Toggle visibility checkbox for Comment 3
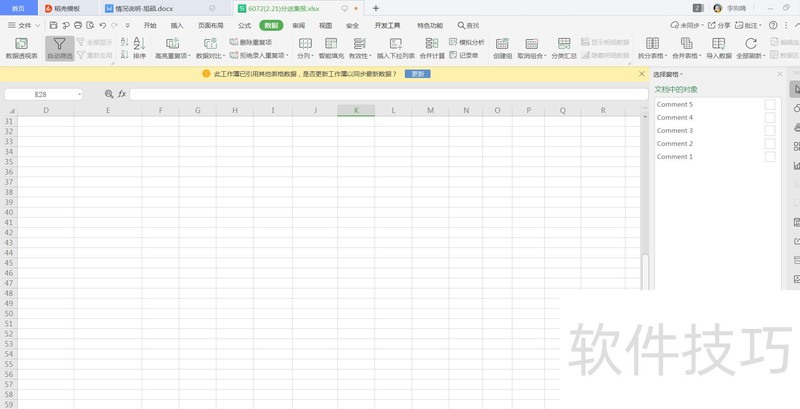800x409 pixels. coord(770,131)
